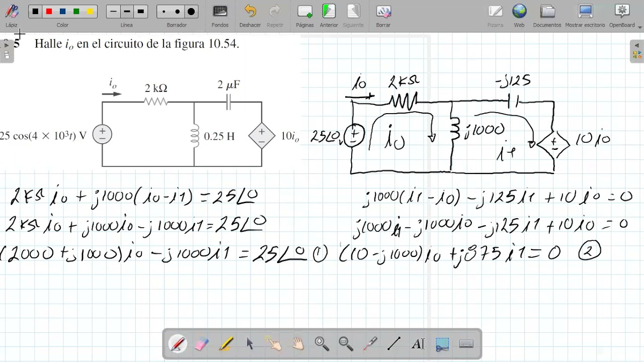
Task: Expand the right library panel arrow
Action: click(636, 45)
